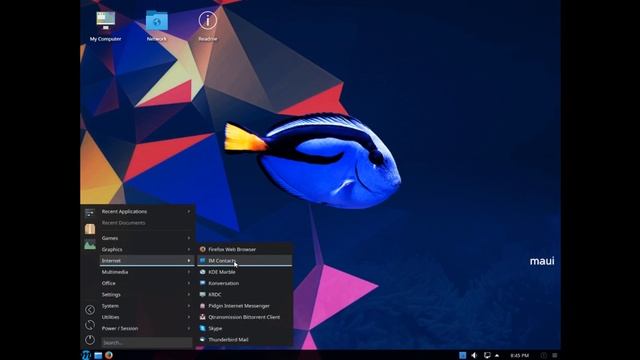This screenshot has height=360, width=640.
Task: Open the file manager icon in the taskbar
Action: 98,356
